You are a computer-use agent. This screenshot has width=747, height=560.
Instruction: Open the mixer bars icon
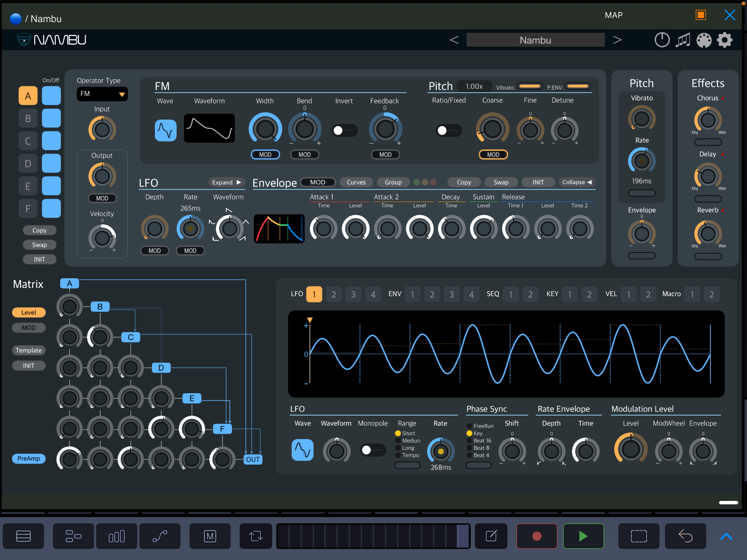point(117,536)
